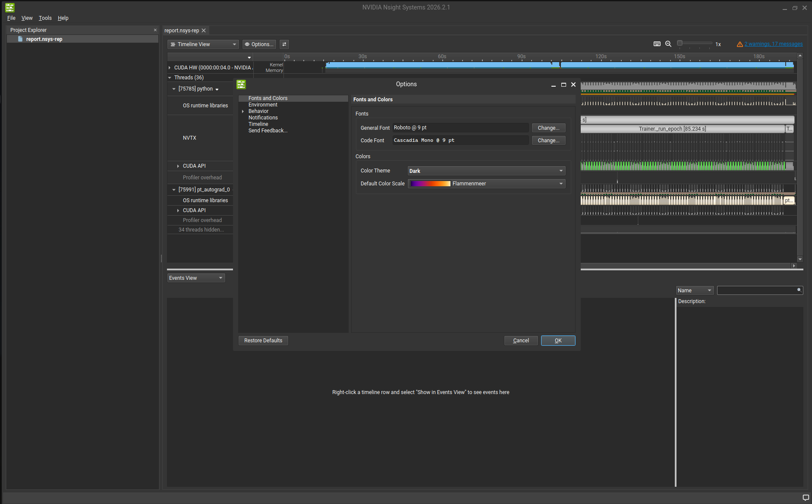This screenshot has height=504, width=812.
Task: Click the events search input field
Action: click(x=756, y=291)
